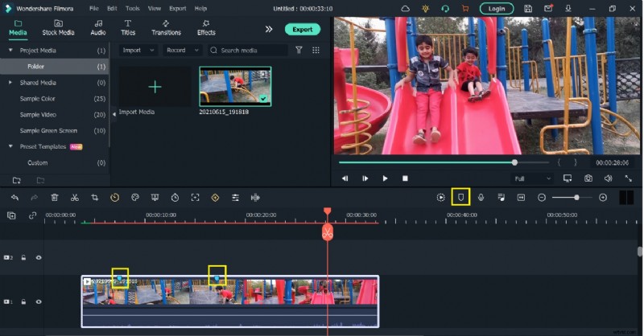
Task: Collapse the media side panel arrow
Action: pos(114,114)
